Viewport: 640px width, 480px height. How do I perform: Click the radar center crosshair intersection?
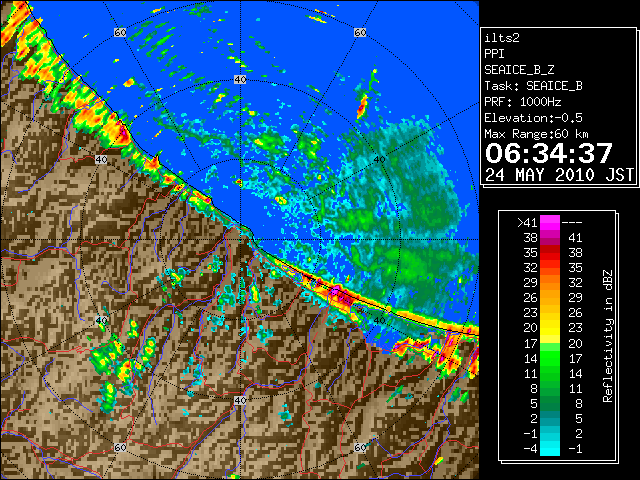pos(240,240)
